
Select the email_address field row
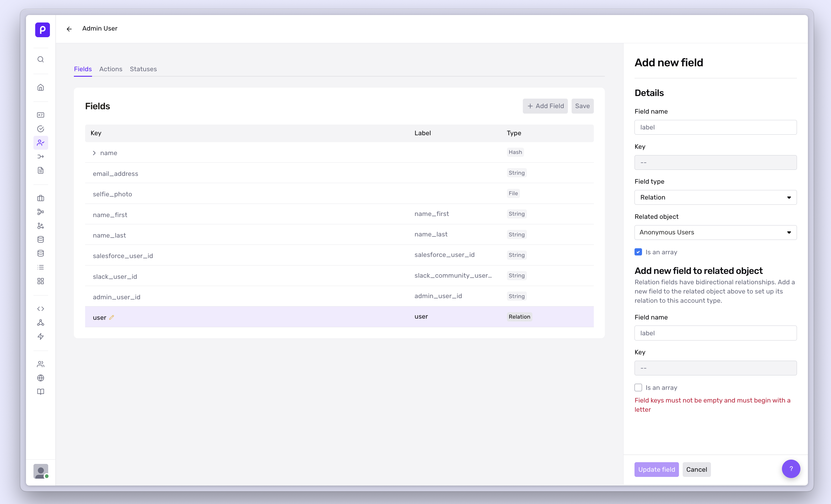coord(339,173)
